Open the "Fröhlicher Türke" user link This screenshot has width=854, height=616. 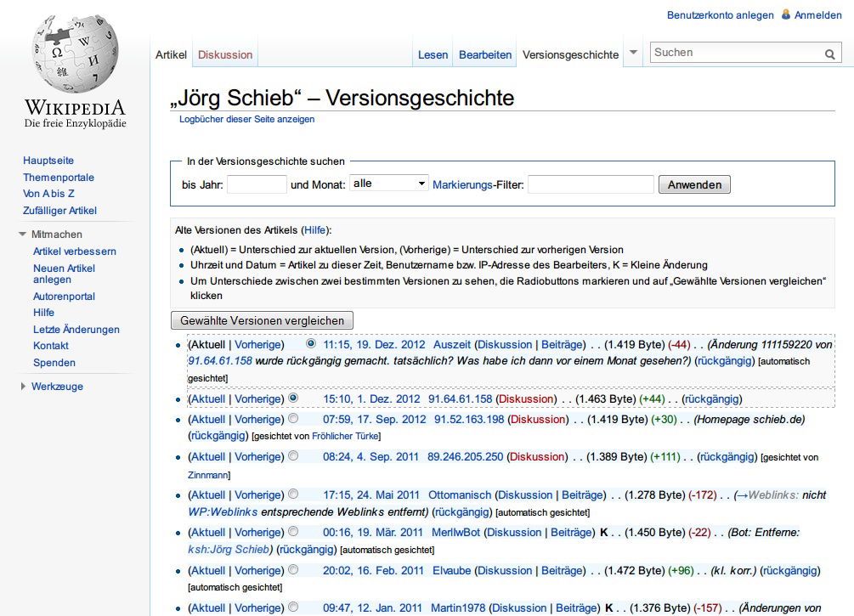pyautogui.click(x=345, y=436)
